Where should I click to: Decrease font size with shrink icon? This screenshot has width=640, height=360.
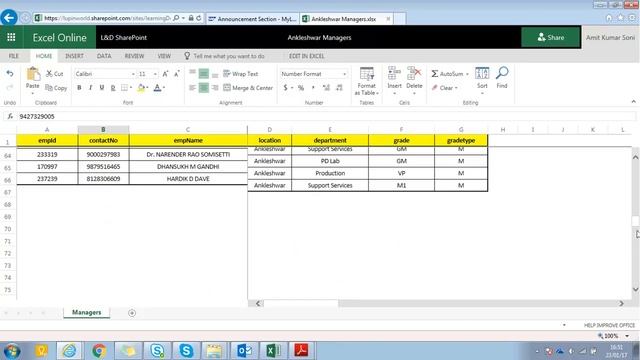click(x=177, y=74)
